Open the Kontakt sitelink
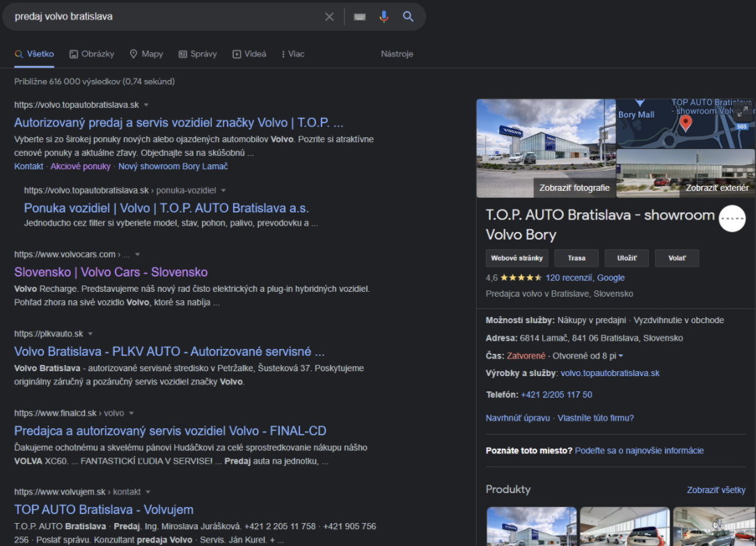Viewport: 756px width, 546px height. (x=29, y=166)
